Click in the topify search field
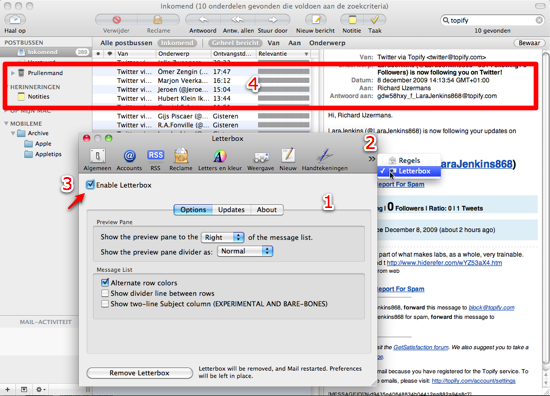This screenshot has height=396, width=550. tap(491, 20)
